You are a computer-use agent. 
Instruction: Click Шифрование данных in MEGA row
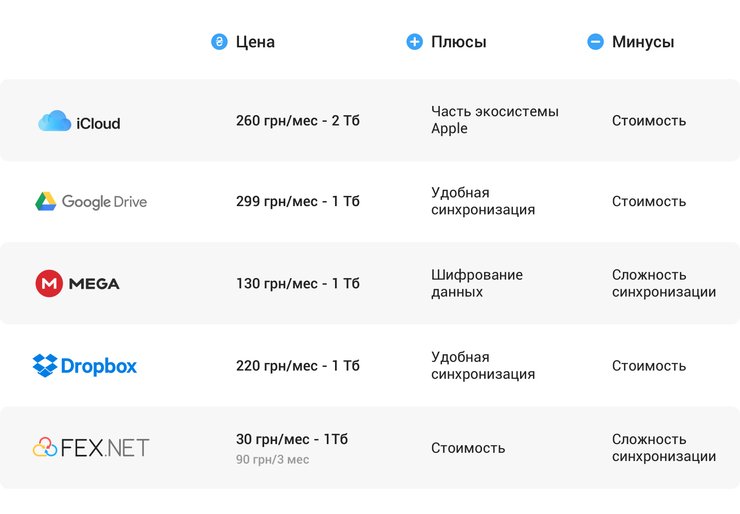pyautogui.click(x=477, y=284)
